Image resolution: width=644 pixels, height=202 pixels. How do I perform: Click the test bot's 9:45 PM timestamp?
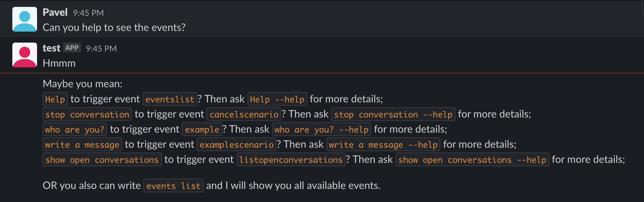pyautogui.click(x=101, y=49)
